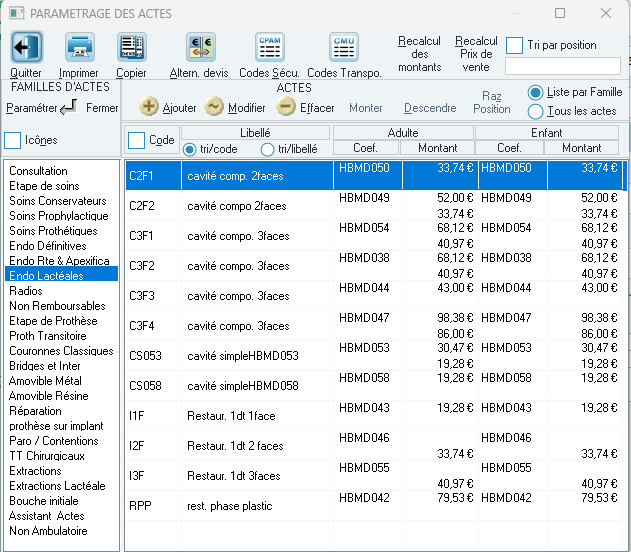Viewport: 631px width, 552px height.
Task: Open Altern. devis euro conversion icon
Action: pos(201,47)
